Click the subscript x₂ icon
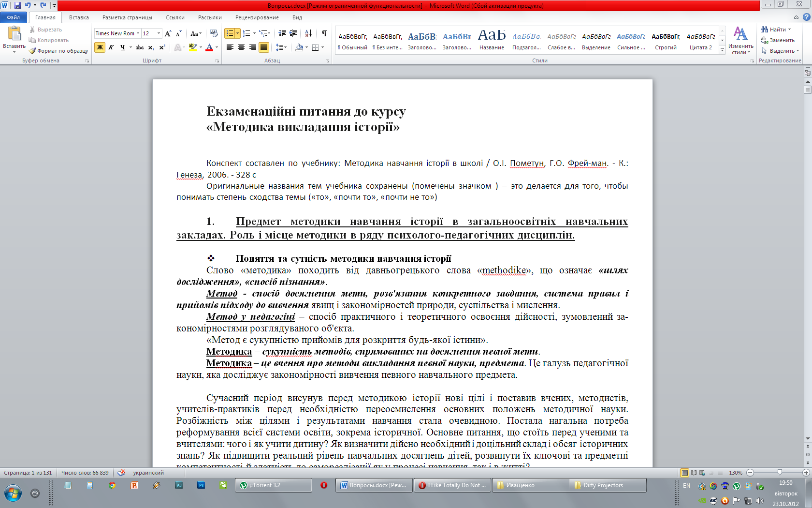 151,47
